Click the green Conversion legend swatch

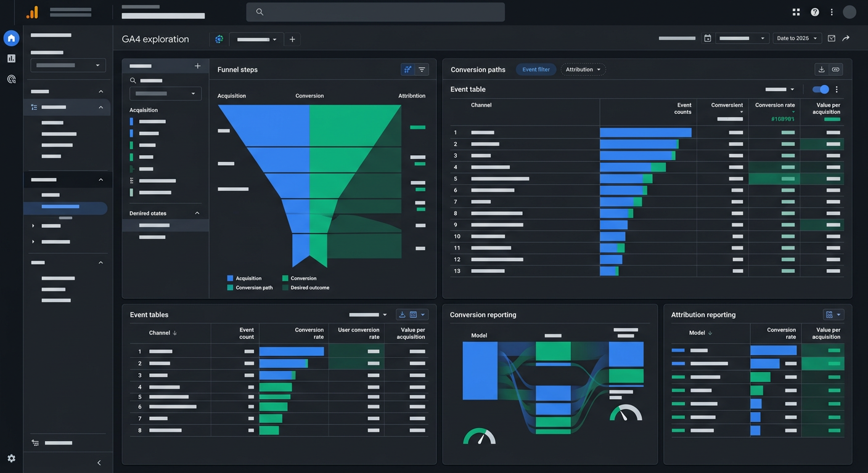[285, 278]
